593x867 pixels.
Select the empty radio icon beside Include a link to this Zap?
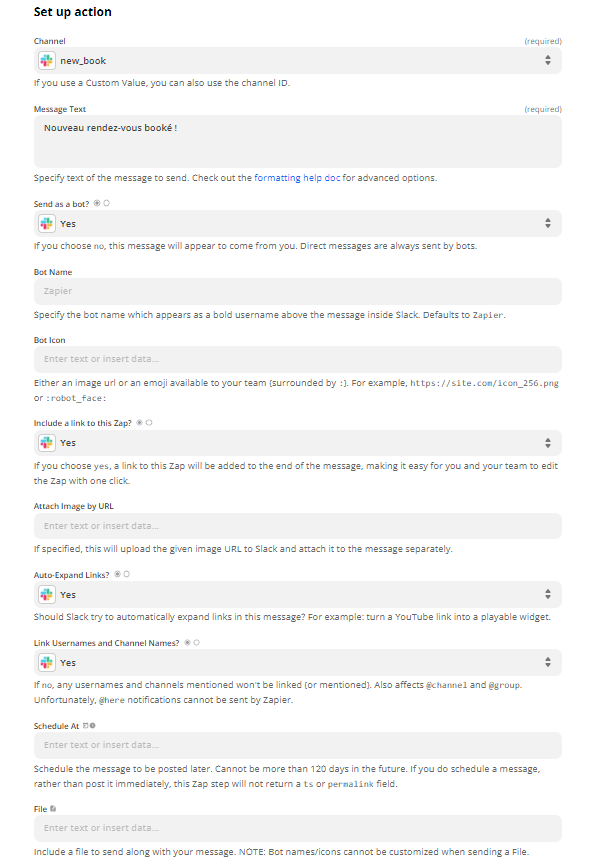point(149,422)
